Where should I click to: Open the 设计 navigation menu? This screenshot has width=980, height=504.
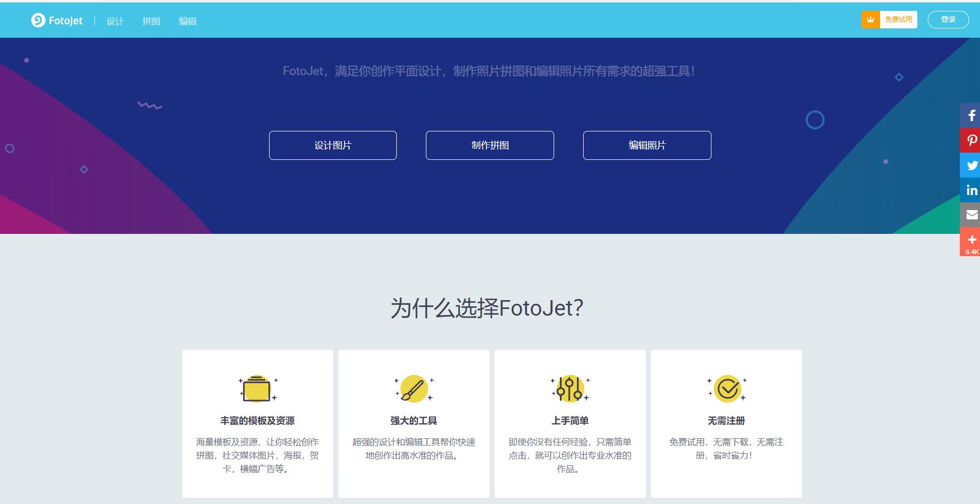115,21
